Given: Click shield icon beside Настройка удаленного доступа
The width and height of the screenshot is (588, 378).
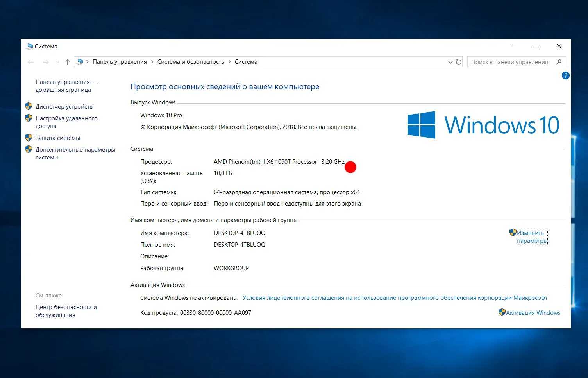Looking at the screenshot, I should [x=29, y=118].
